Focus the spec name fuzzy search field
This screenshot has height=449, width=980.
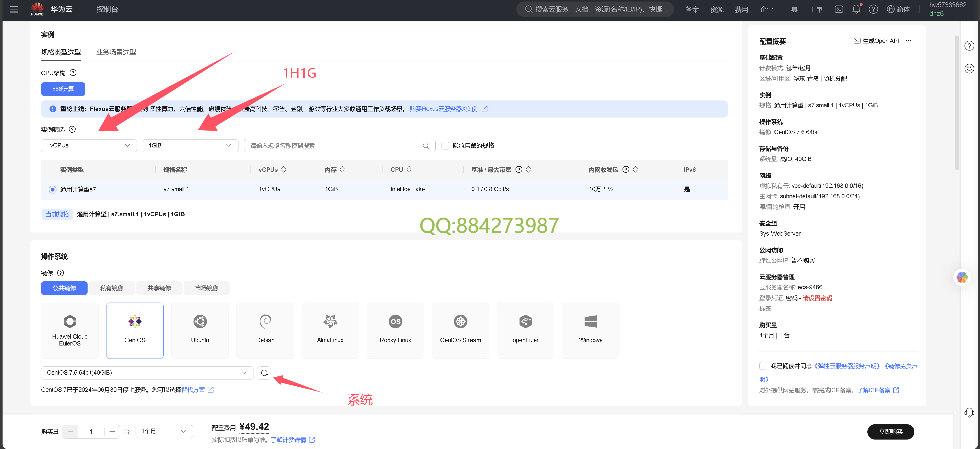point(339,145)
